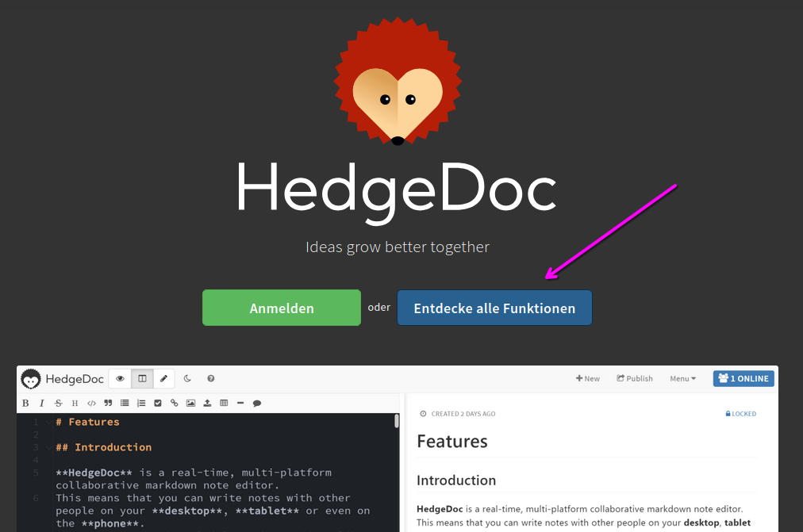Image resolution: width=803 pixels, height=532 pixels.
Task: Click the 'HedgeDoc' text in the editor navbar
Action: [75, 379]
